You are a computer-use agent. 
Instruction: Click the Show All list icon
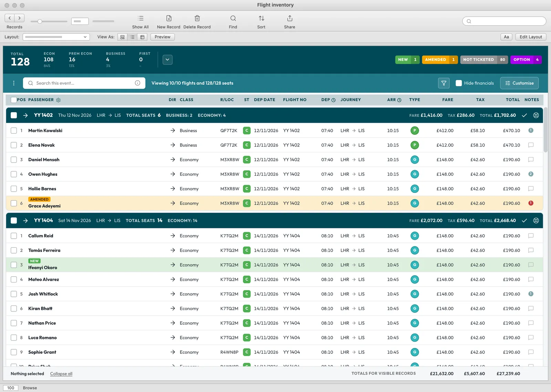pos(141,18)
